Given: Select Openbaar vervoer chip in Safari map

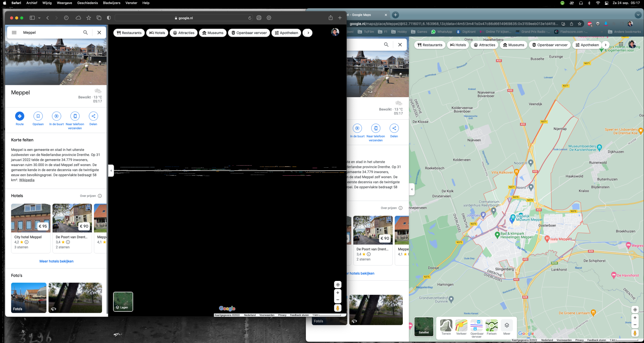Looking at the screenshot, I should pos(250,33).
